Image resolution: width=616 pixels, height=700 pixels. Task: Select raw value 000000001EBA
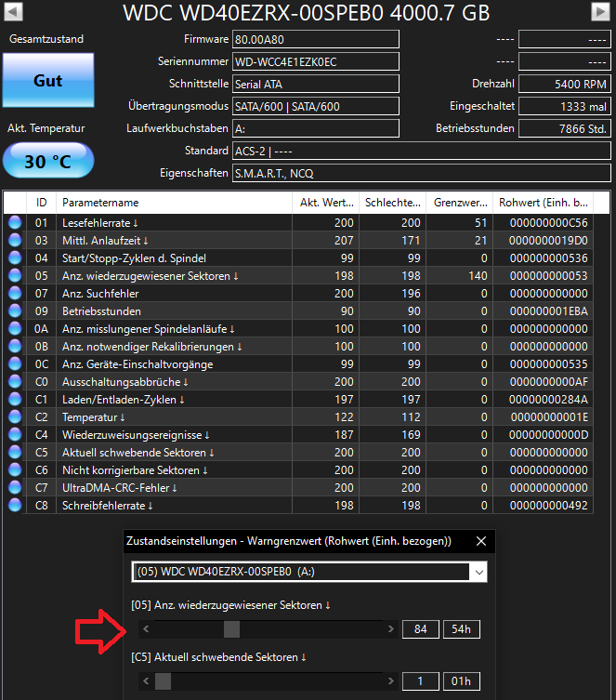click(549, 311)
